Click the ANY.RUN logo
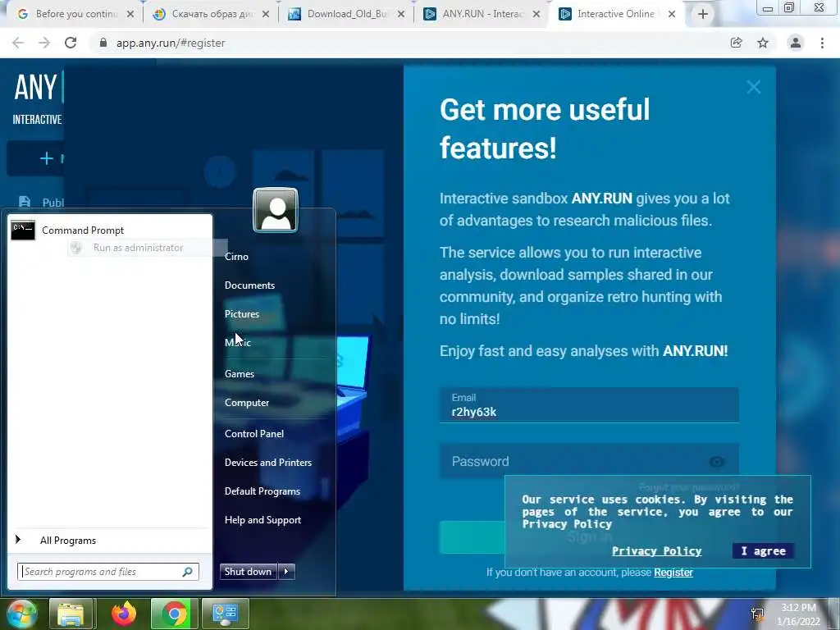The width and height of the screenshot is (840, 630). [x=37, y=87]
